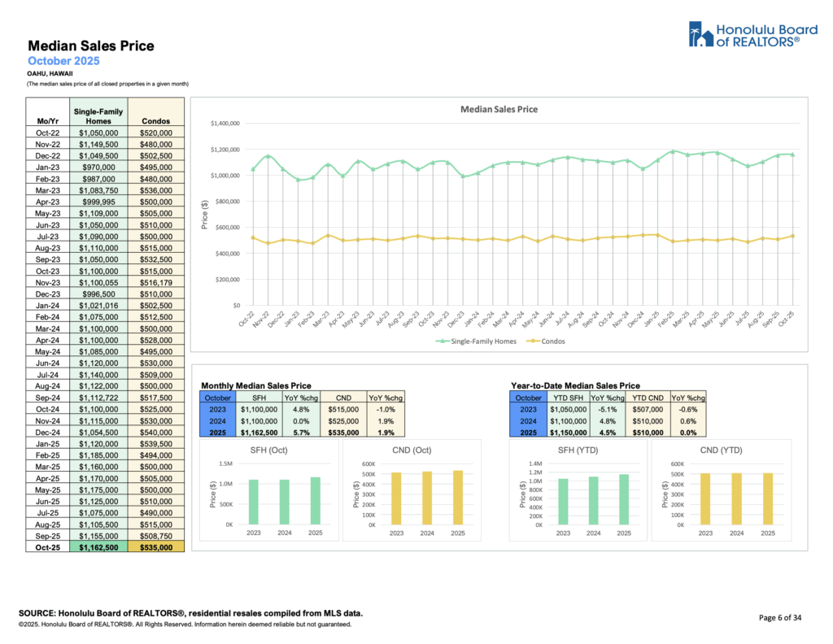Click the Oct-25 data point on the Condos line

792,236
